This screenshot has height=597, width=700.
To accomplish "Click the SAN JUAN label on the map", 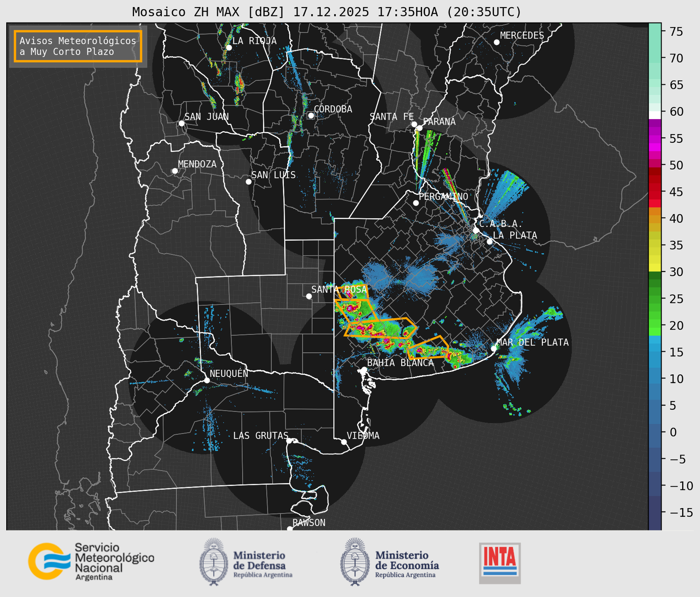I will 207,117.
